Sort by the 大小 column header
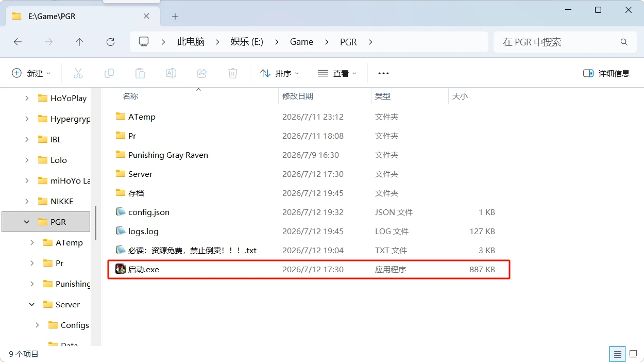 (460, 96)
